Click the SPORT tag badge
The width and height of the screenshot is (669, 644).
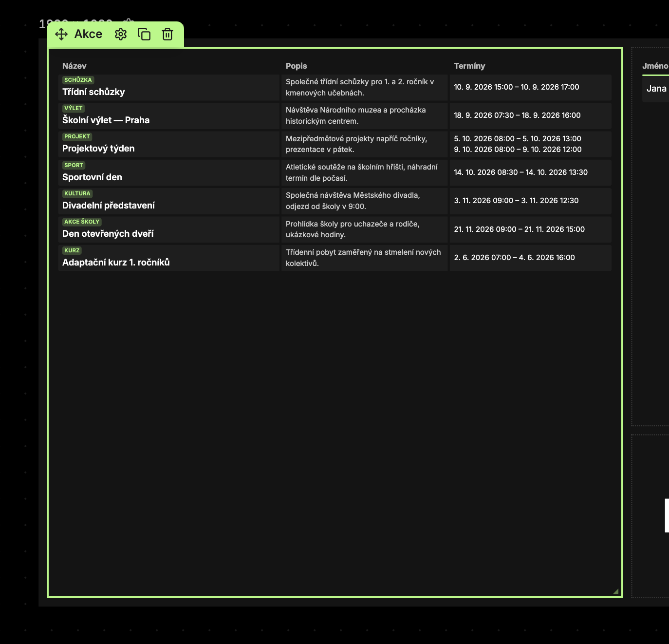coord(74,165)
